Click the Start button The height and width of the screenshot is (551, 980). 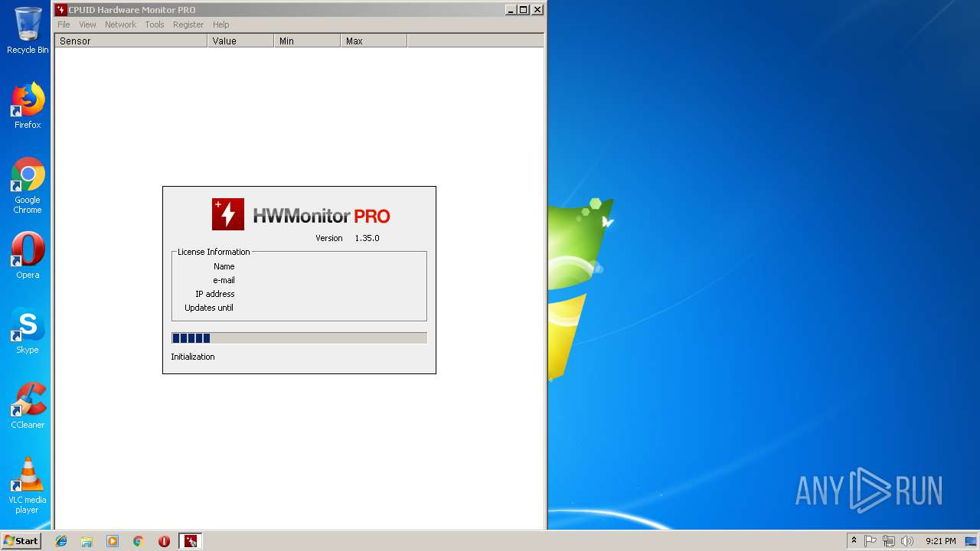coord(21,541)
